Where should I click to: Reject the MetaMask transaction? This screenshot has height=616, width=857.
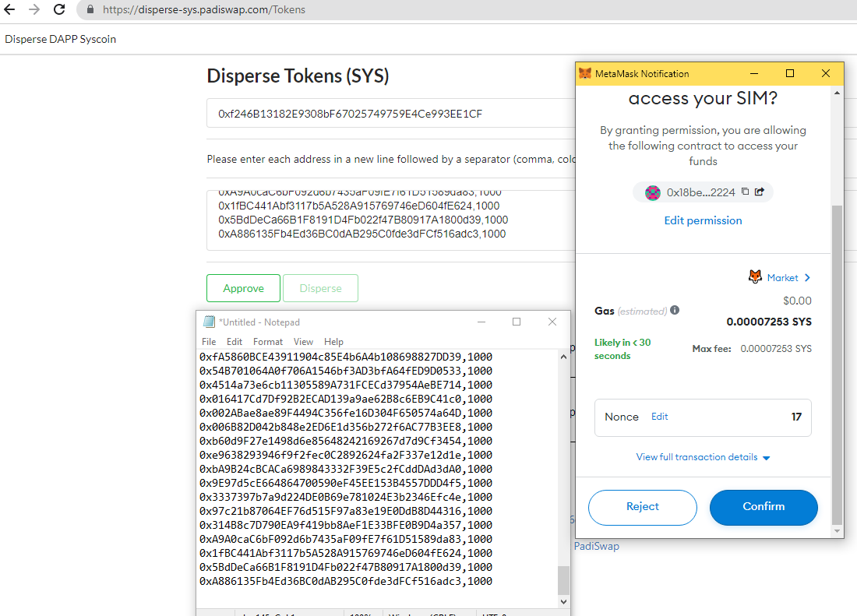click(x=642, y=507)
